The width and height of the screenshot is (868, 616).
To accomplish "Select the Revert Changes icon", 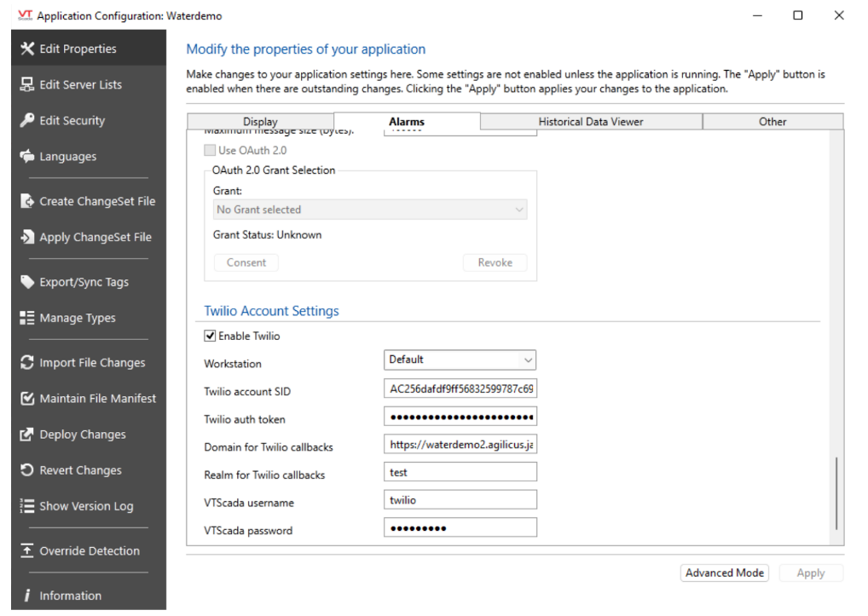I will (26, 470).
